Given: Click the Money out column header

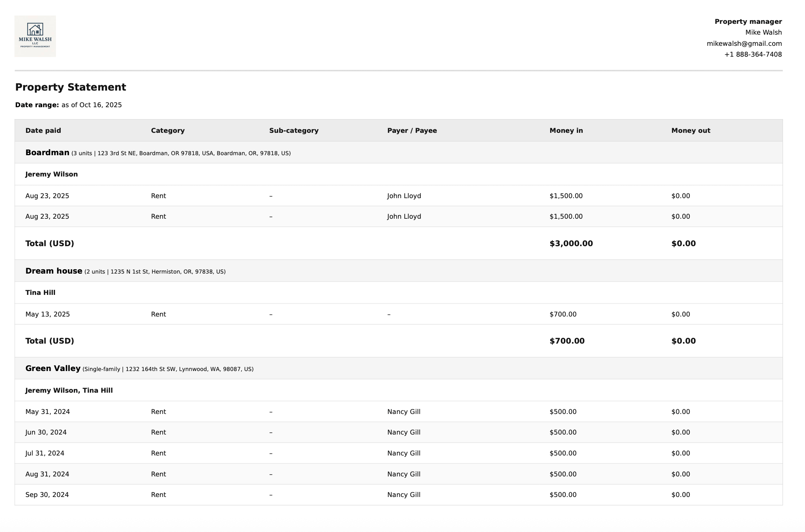Looking at the screenshot, I should pyautogui.click(x=691, y=131).
